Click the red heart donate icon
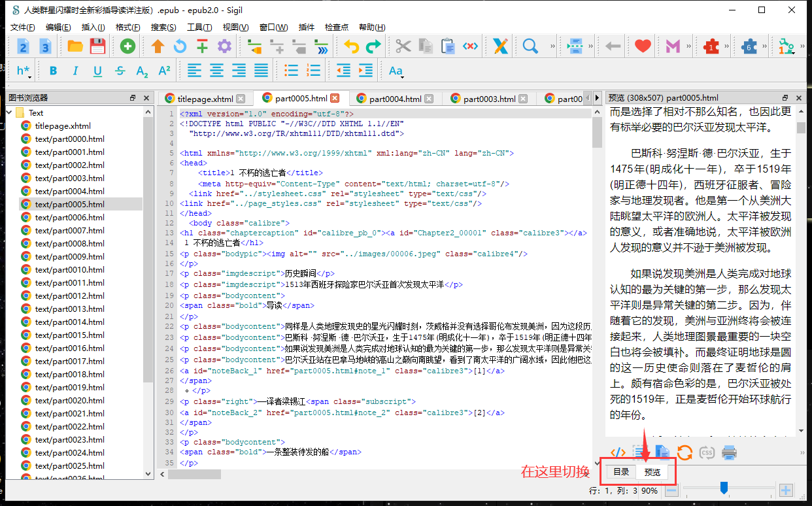This screenshot has width=812, height=506. click(643, 46)
